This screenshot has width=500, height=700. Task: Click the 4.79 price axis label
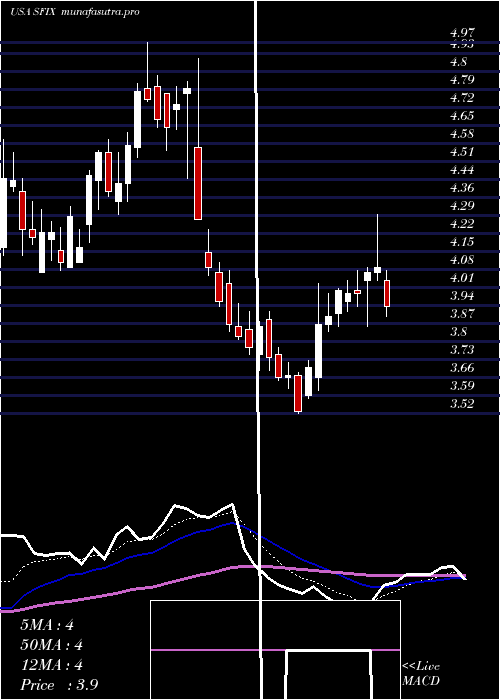click(x=462, y=80)
